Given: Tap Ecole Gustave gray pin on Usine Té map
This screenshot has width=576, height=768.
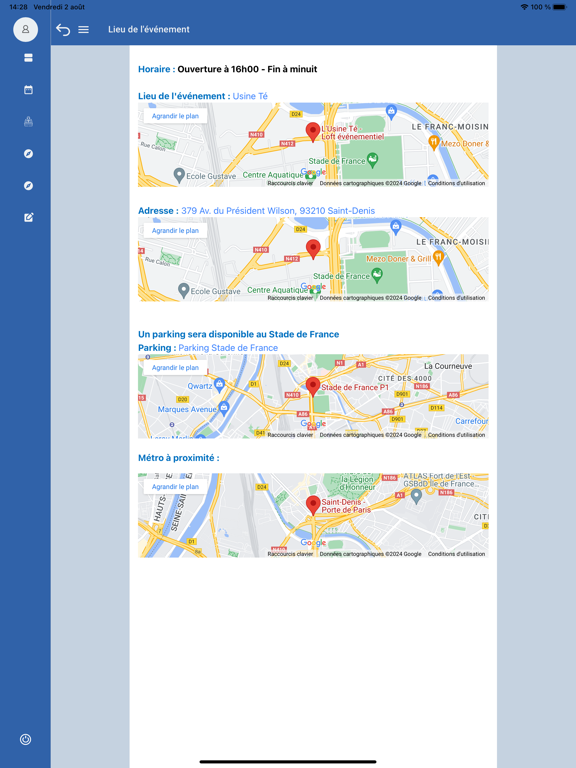Looking at the screenshot, I should click(x=179, y=175).
